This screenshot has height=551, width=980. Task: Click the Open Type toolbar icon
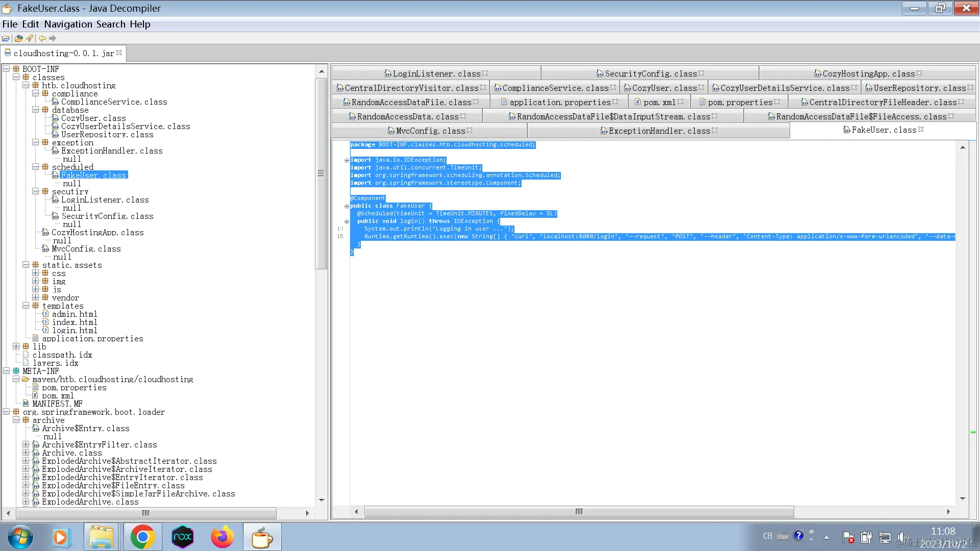[x=19, y=38]
